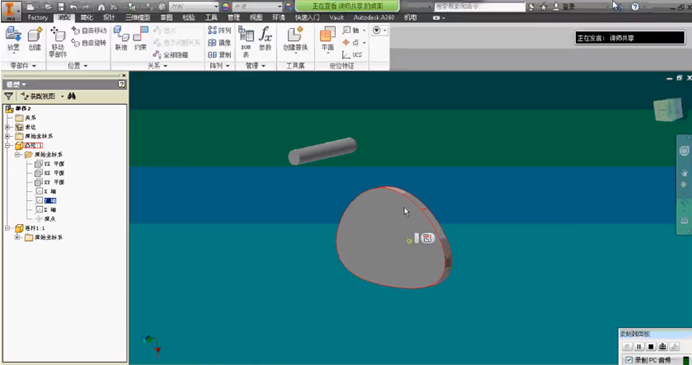Select the work Plane (平面) tool
Viewport: 692px width, 365px height.
tap(327, 39)
